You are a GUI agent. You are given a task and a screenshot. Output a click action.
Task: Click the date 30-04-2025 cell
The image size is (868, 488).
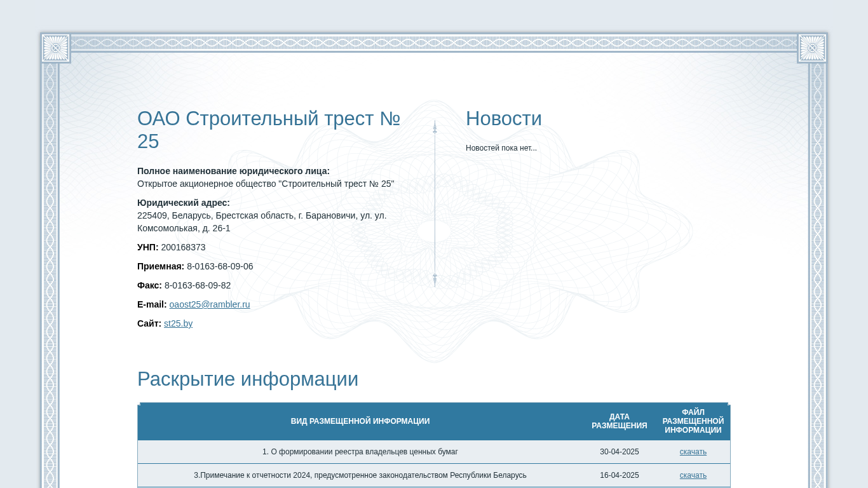click(620, 452)
